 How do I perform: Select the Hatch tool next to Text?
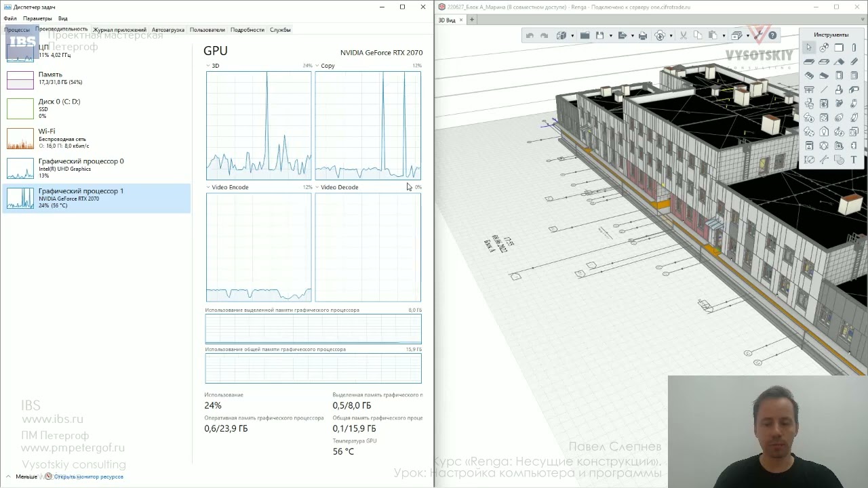tap(839, 159)
